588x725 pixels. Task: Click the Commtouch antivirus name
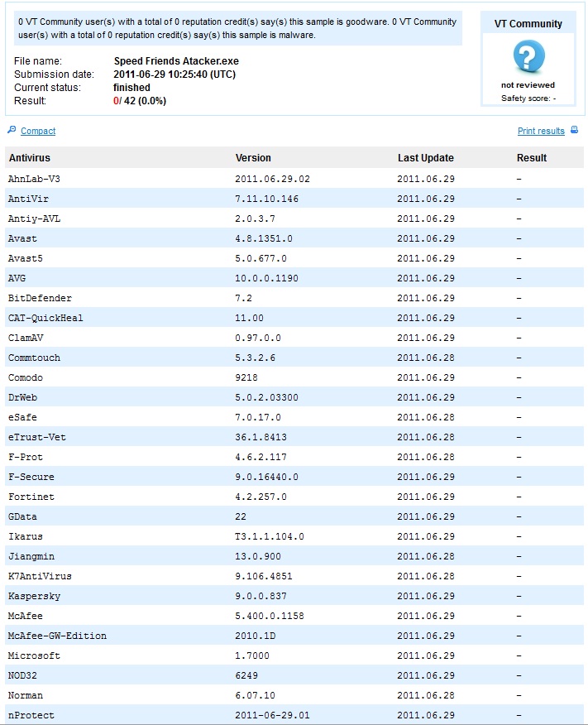34,358
